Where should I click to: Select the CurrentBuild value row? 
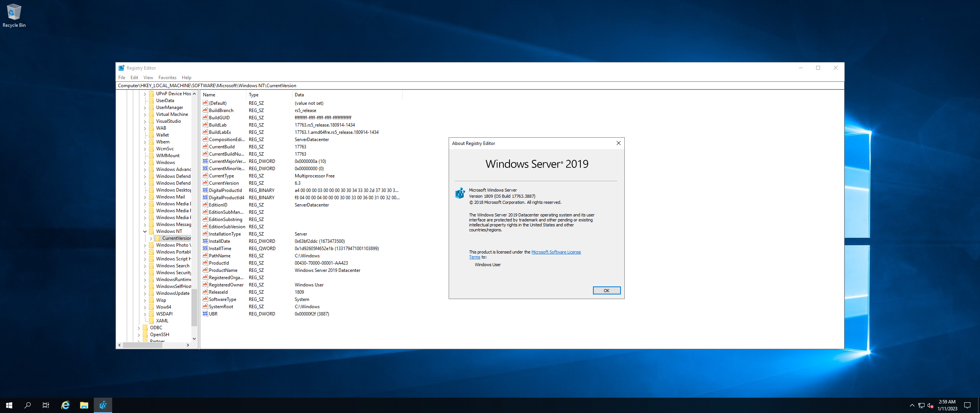(x=302, y=147)
